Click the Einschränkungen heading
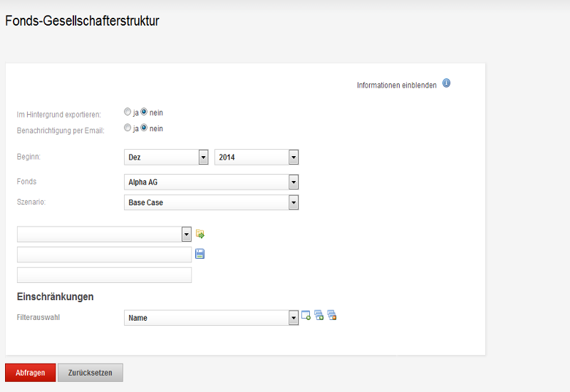Image resolution: width=570 pixels, height=392 pixels. [56, 296]
